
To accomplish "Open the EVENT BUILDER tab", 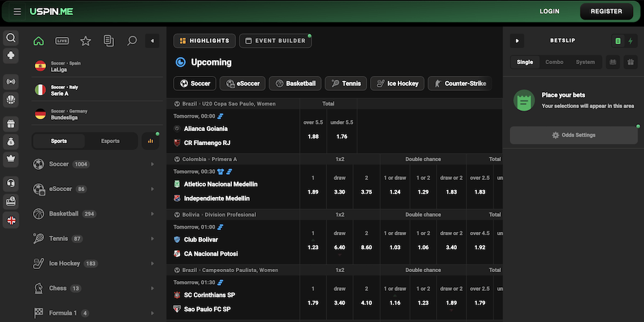I will 275,41.
